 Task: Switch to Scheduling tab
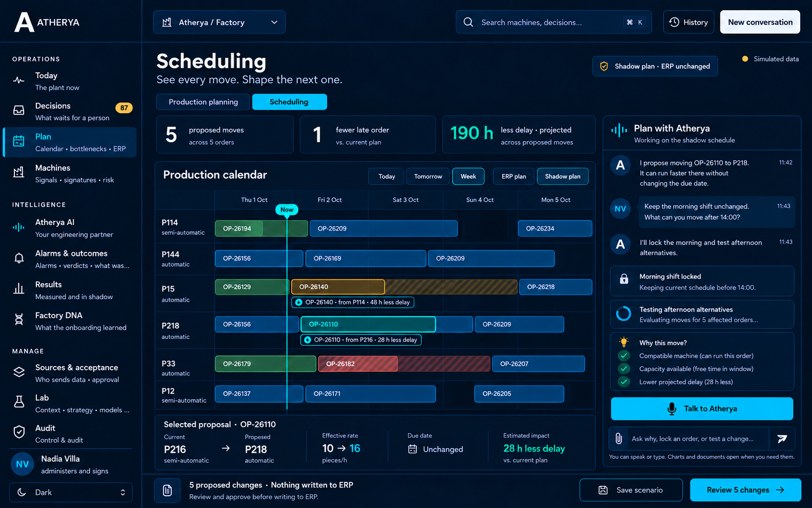(x=289, y=102)
